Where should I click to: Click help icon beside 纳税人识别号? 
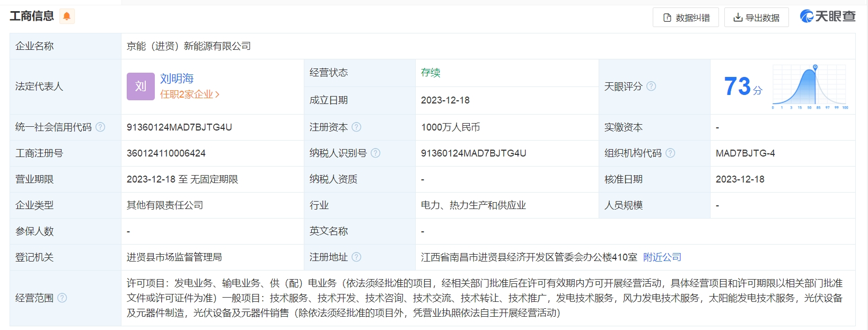375,153
